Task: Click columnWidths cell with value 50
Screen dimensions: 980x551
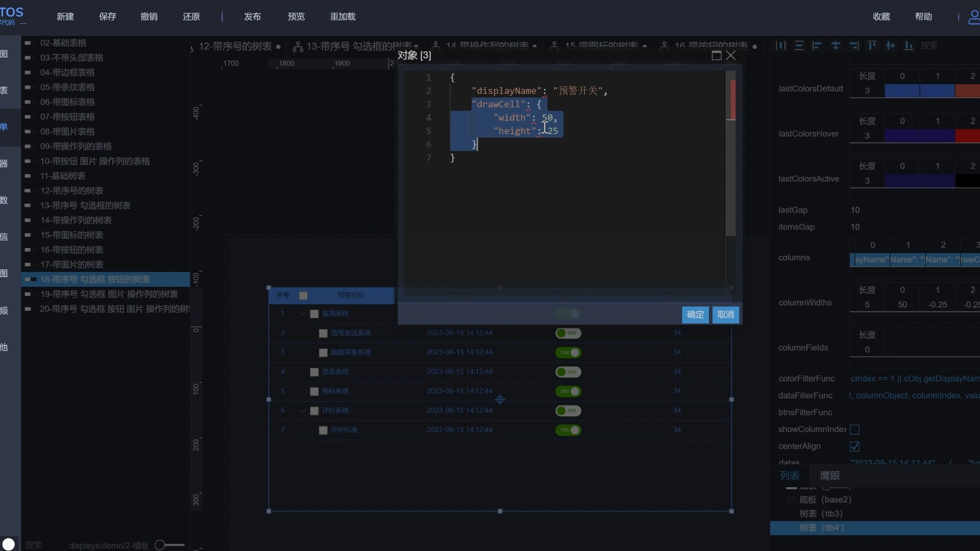Action: click(x=902, y=305)
